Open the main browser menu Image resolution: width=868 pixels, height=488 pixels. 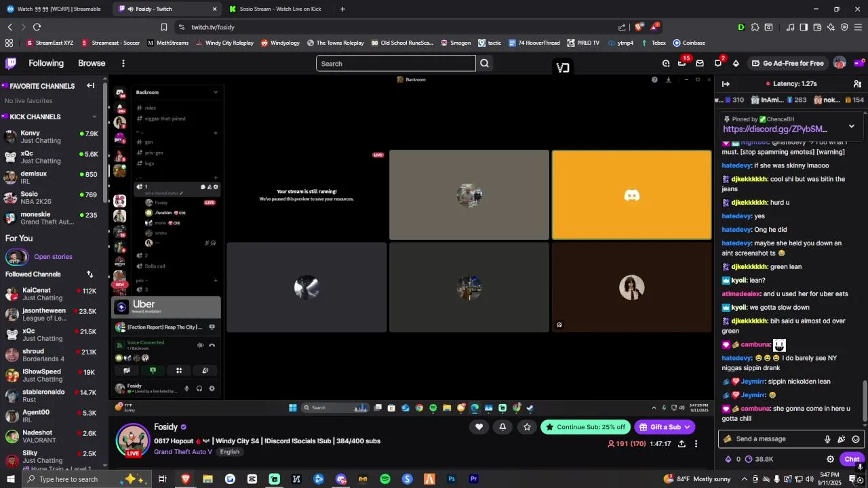coord(858,27)
